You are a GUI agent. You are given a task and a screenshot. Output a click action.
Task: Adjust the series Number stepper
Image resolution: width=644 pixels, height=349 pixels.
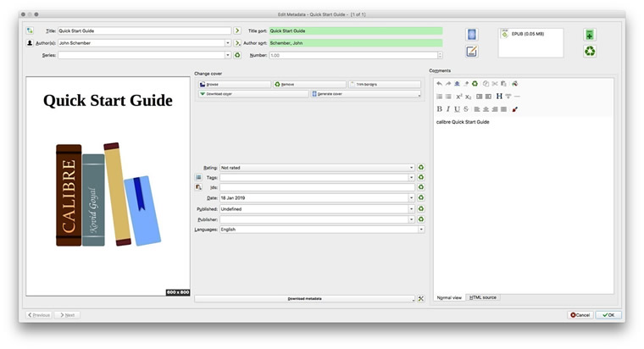coord(440,55)
